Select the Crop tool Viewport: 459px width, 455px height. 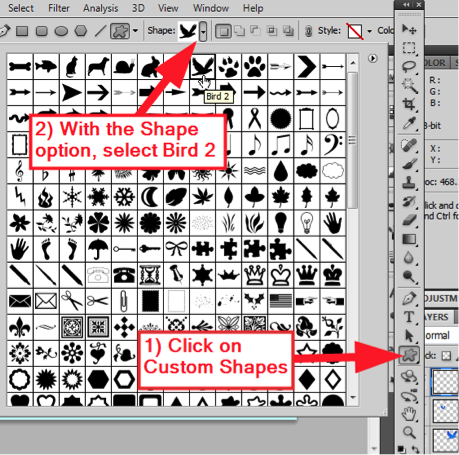tap(409, 104)
